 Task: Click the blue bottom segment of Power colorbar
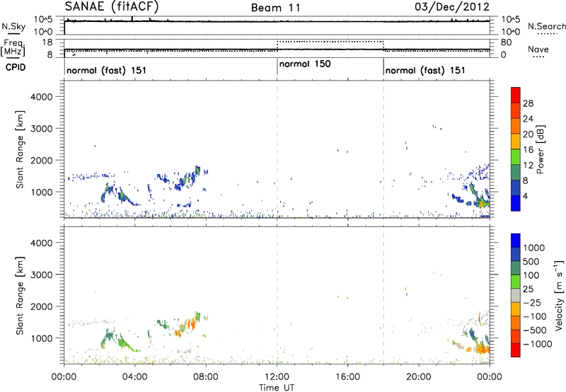516,203
